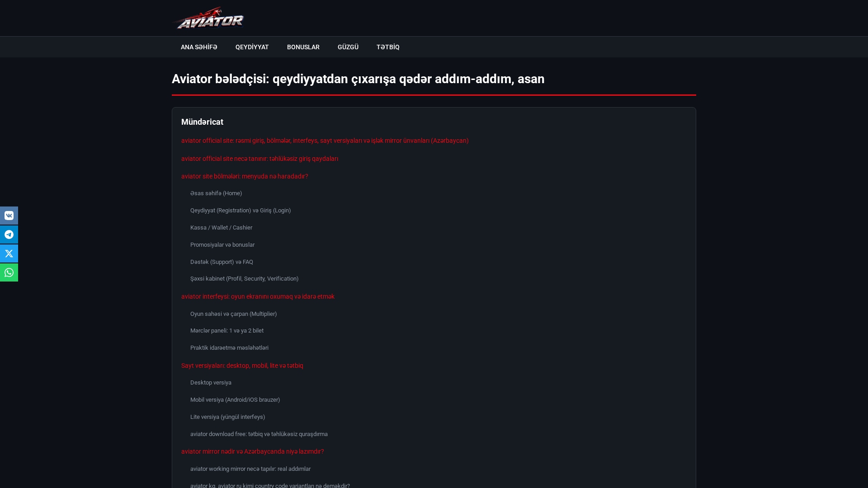Jump to 'Əsas səhifə (Home)' subsection
This screenshot has width=868, height=488.
point(216,193)
